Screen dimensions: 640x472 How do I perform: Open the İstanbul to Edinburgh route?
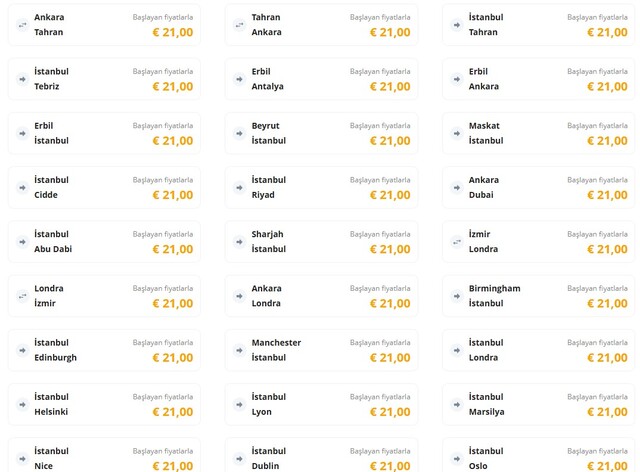tap(104, 350)
